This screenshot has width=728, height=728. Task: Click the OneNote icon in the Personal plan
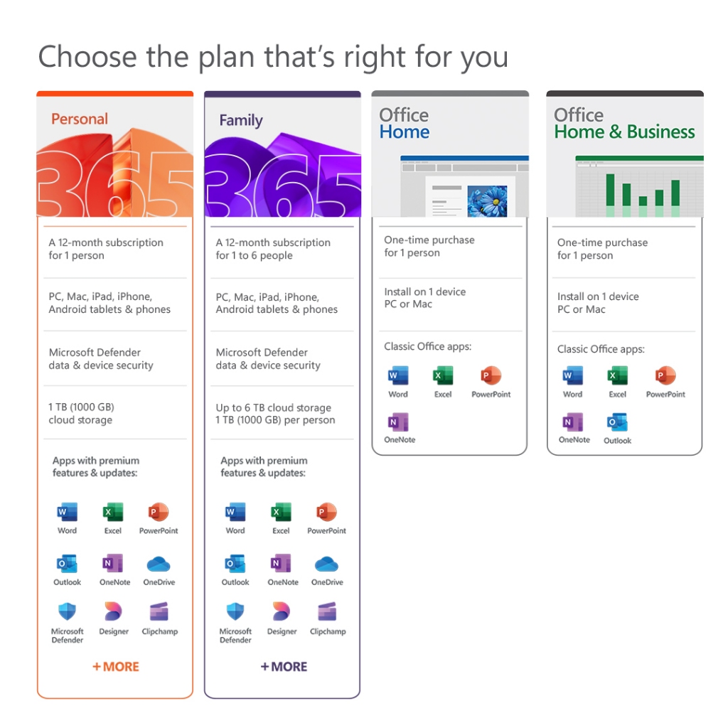[114, 564]
